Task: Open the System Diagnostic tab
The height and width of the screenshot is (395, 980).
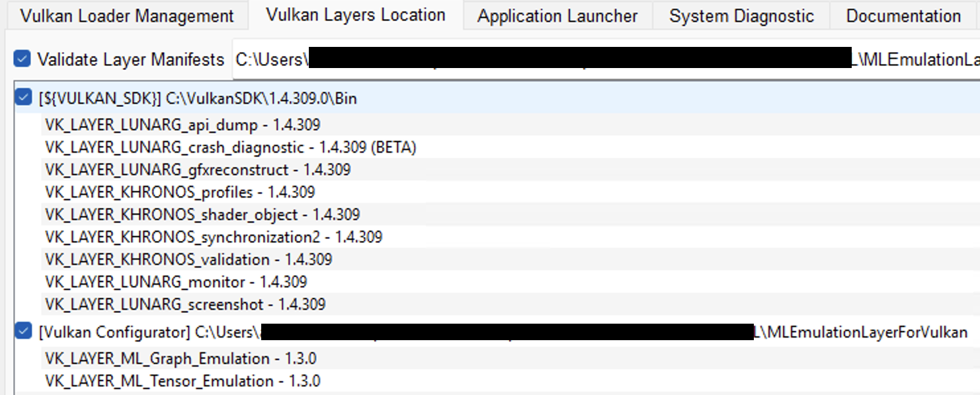Action: pos(741,16)
